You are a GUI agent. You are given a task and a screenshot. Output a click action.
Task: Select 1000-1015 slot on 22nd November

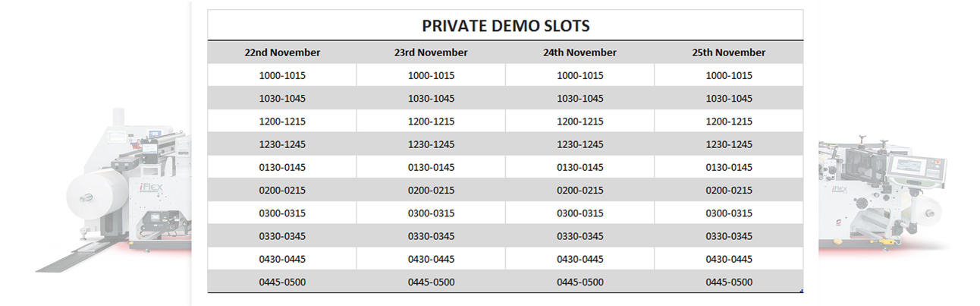pos(282,75)
